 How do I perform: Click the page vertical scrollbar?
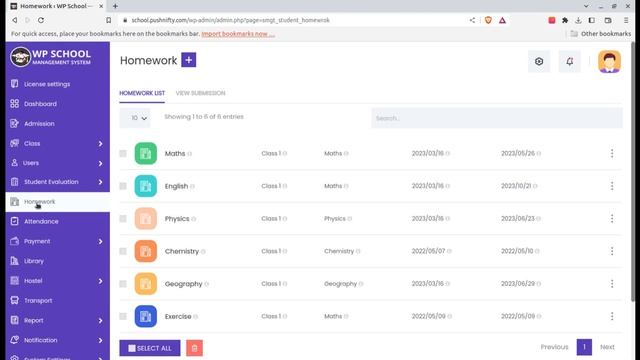(x=633, y=171)
